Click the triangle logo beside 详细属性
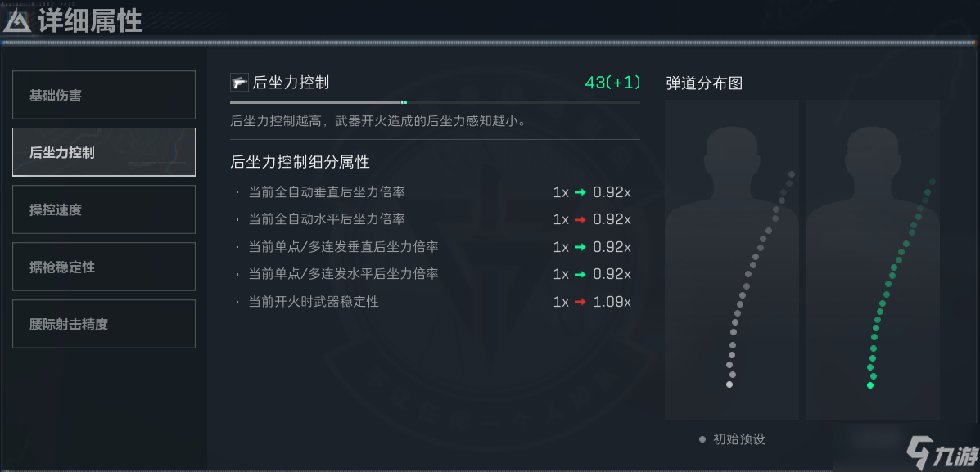 tap(17, 21)
